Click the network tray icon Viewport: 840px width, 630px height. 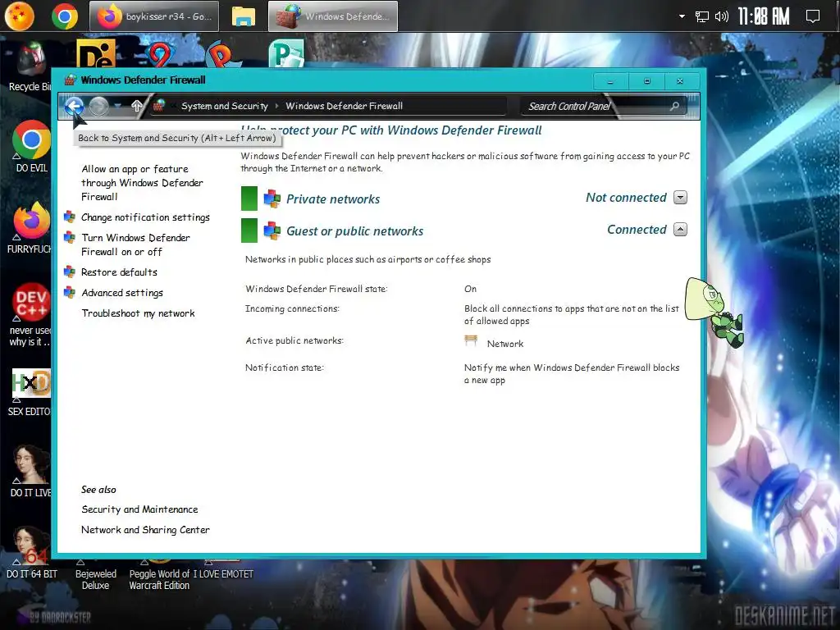click(701, 16)
